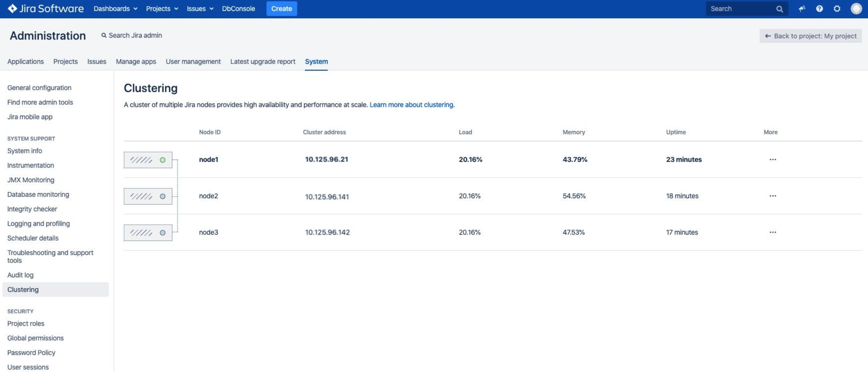Open the More actions menu for node2
Viewport: 868px width, 372px height.
[x=773, y=196]
